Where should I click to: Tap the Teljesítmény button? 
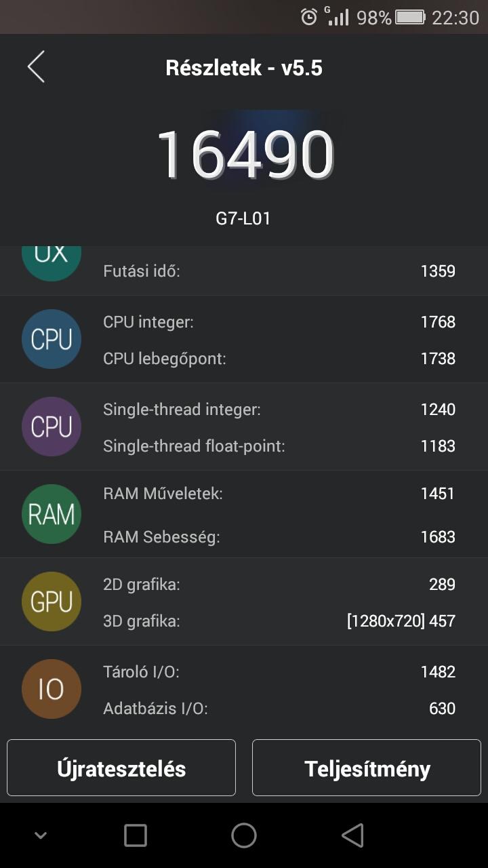point(367,768)
